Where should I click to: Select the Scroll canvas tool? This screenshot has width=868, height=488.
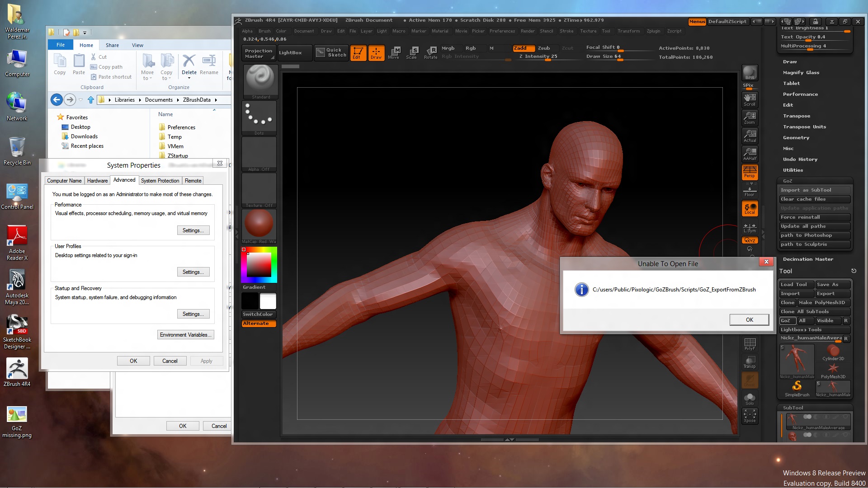pyautogui.click(x=750, y=99)
